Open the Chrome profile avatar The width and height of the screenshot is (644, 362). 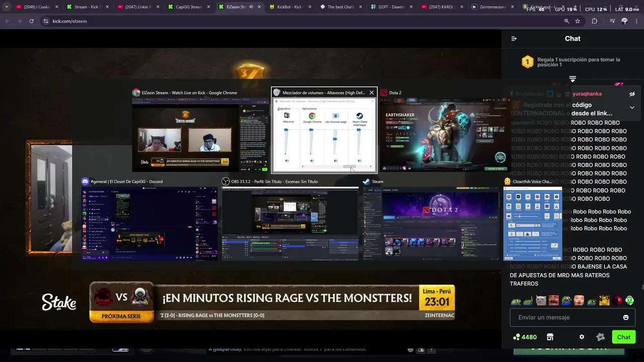[624, 21]
